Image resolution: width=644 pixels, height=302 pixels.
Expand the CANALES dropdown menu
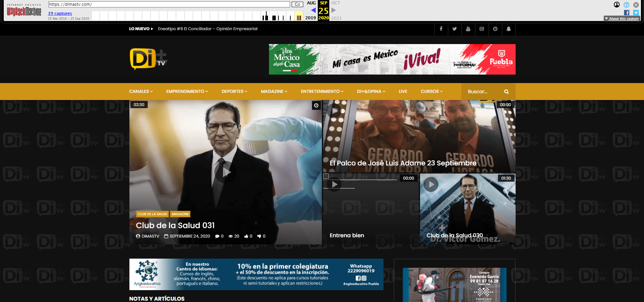[x=141, y=92]
